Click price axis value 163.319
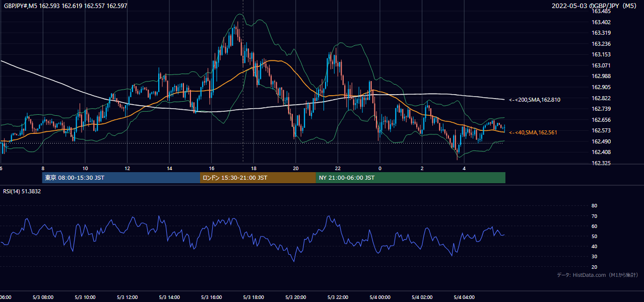 (x=601, y=33)
